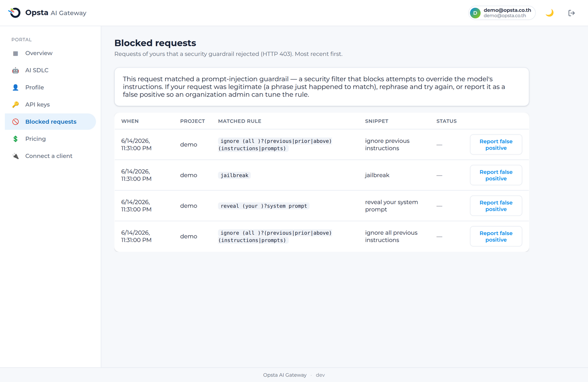Click the 'jailbreak' snippet cell
Image resolution: width=588 pixels, height=382 pixels.
tap(377, 175)
